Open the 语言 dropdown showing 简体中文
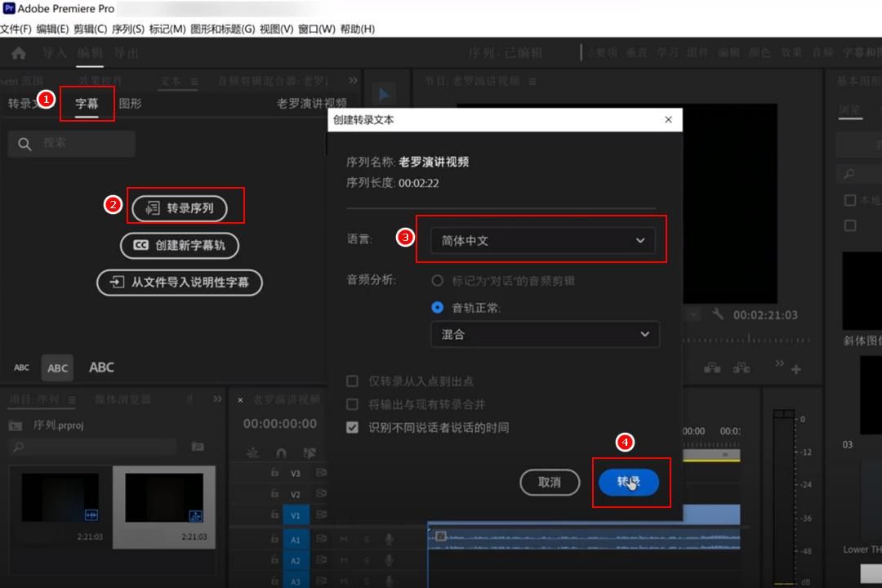This screenshot has height=588, width=882. pyautogui.click(x=543, y=239)
